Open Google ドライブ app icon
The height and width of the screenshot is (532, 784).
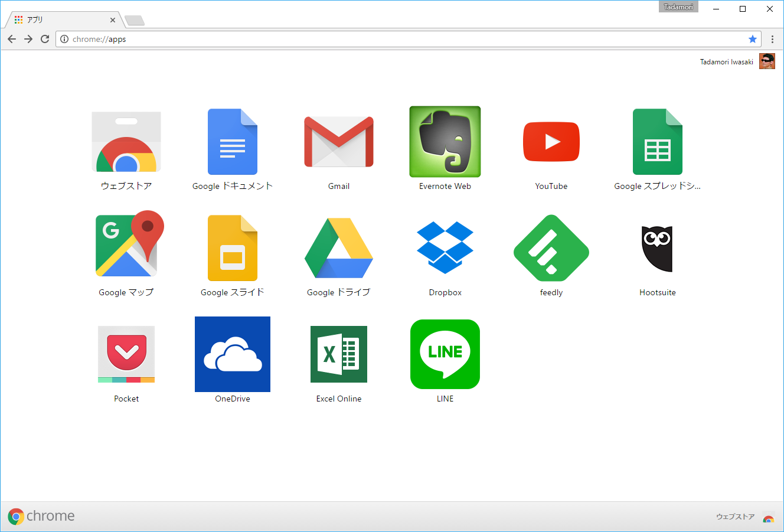pyautogui.click(x=339, y=248)
